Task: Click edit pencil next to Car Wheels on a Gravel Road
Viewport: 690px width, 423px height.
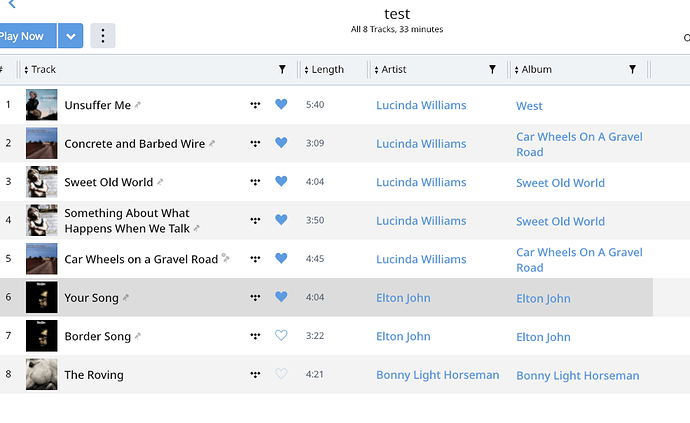Action: pyautogui.click(x=225, y=258)
